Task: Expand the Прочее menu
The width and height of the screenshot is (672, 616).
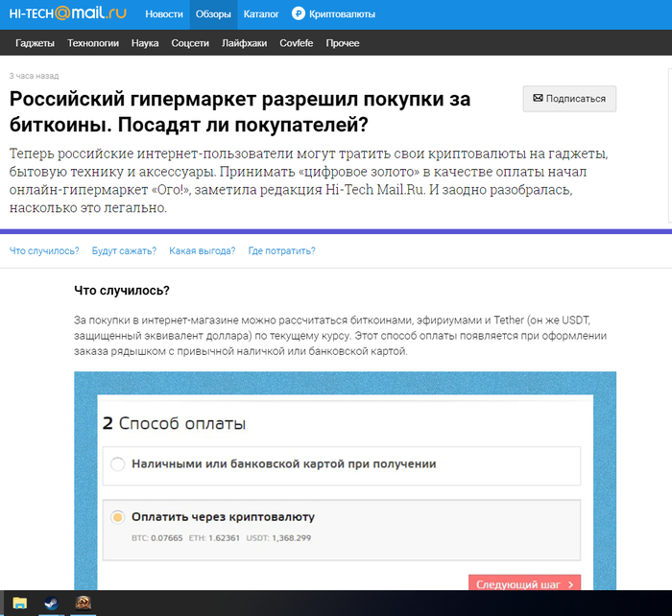Action: coord(343,43)
